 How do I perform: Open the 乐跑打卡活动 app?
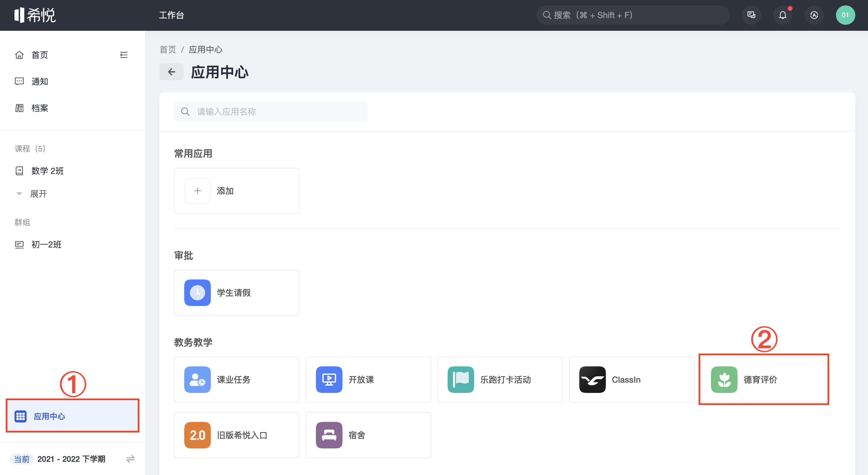[x=500, y=380]
